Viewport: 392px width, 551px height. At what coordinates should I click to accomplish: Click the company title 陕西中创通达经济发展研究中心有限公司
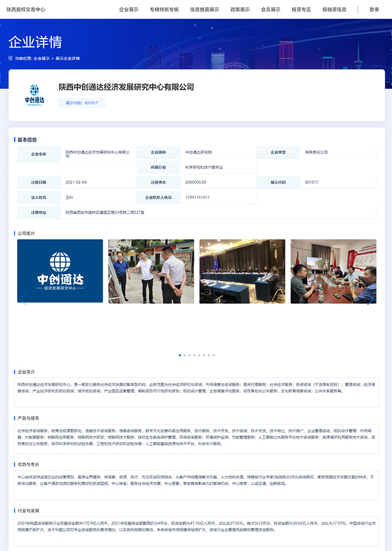[126, 87]
